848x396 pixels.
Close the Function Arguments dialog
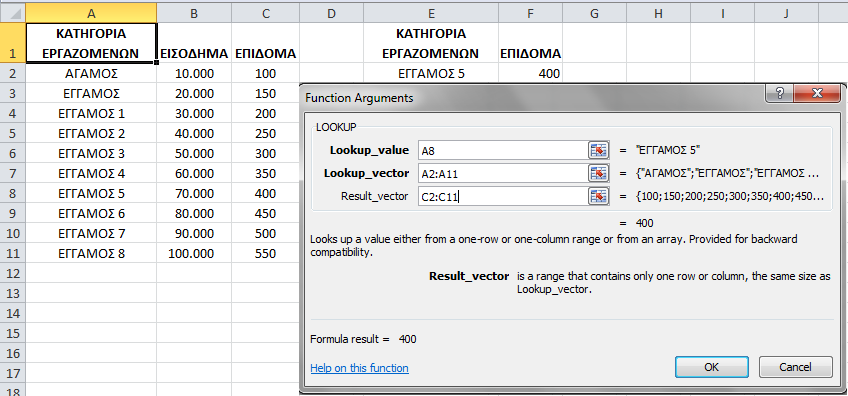(x=816, y=93)
